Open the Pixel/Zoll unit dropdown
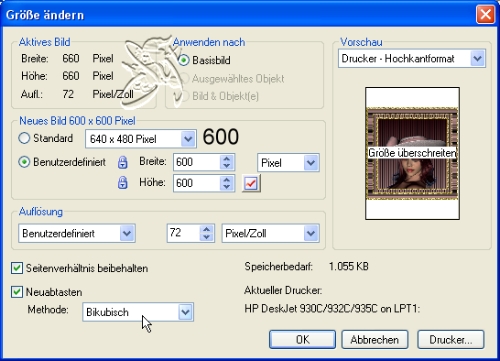Screen dimensions: 500x361 270,233
